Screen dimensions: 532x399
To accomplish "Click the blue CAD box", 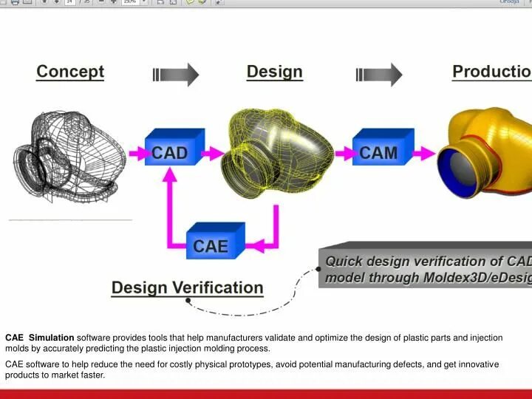I will click(x=174, y=147).
